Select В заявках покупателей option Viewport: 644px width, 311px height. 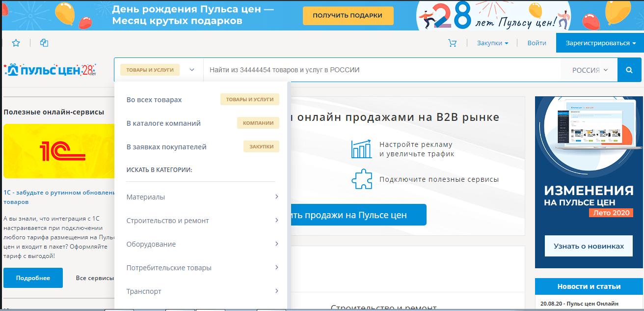pos(202,147)
